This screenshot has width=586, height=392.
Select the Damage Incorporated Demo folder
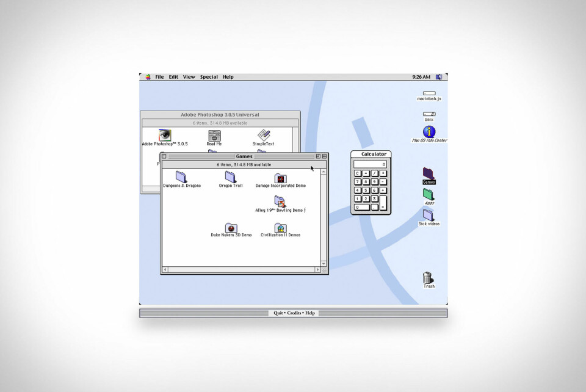[x=280, y=178]
